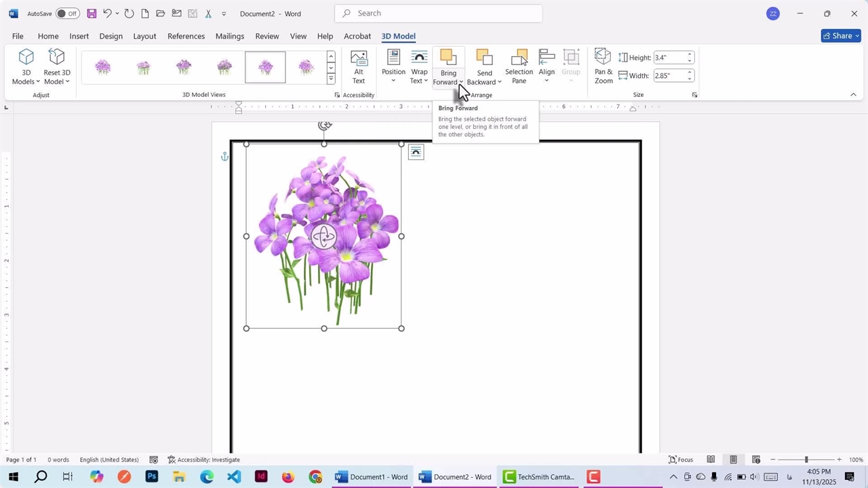This screenshot has height=488, width=868.
Task: Expand the 3D Model Views gallery
Action: 331,79
